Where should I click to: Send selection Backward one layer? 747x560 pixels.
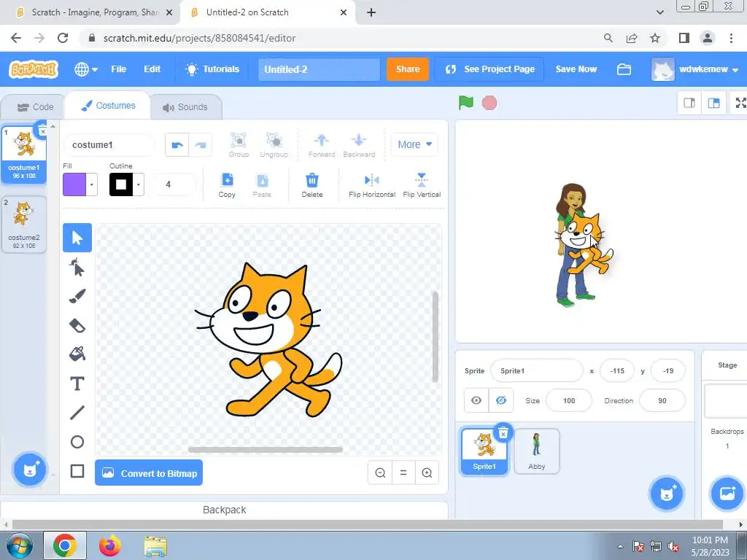(x=359, y=145)
